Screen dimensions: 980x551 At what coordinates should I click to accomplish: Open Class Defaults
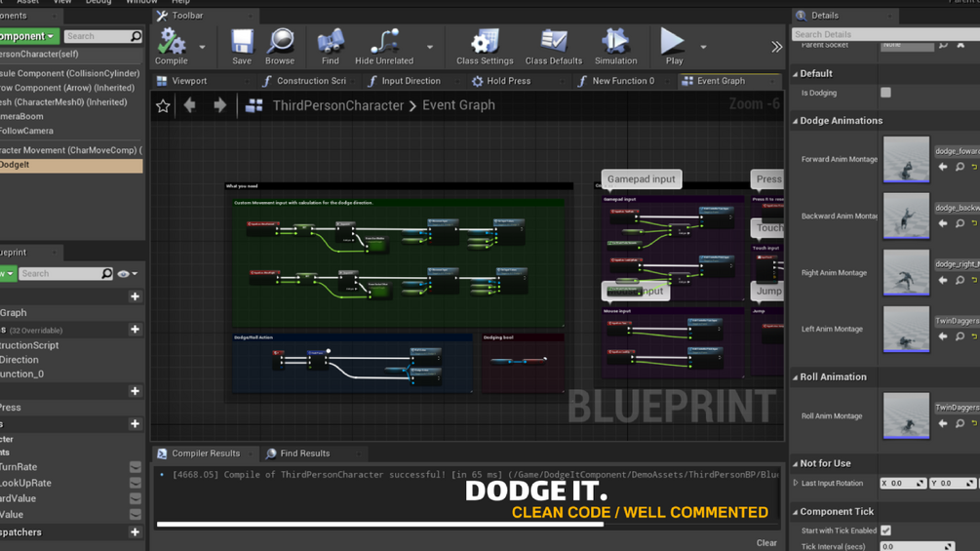553,47
